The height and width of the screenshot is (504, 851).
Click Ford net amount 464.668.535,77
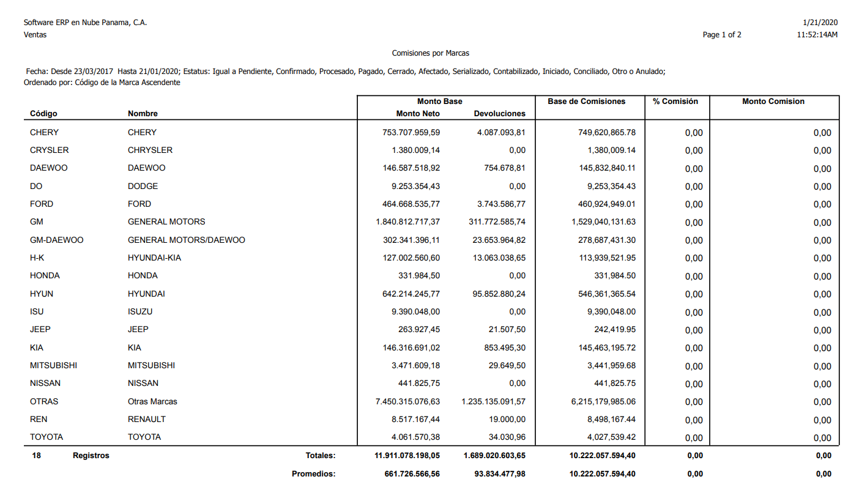click(x=411, y=204)
